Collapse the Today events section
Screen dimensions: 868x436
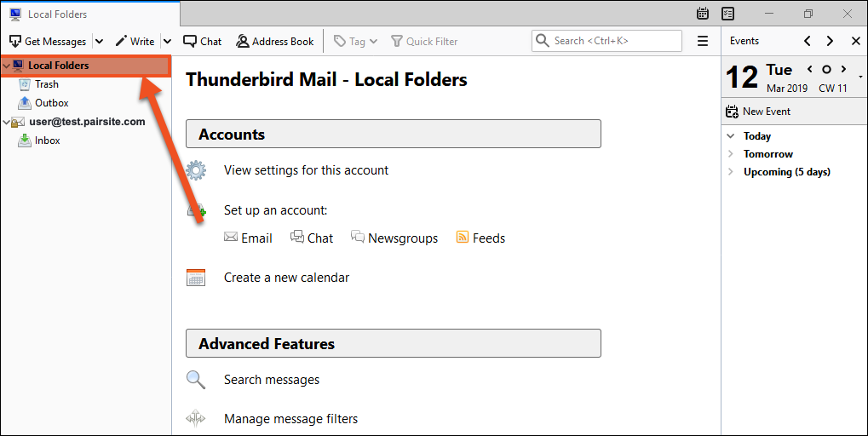[731, 136]
